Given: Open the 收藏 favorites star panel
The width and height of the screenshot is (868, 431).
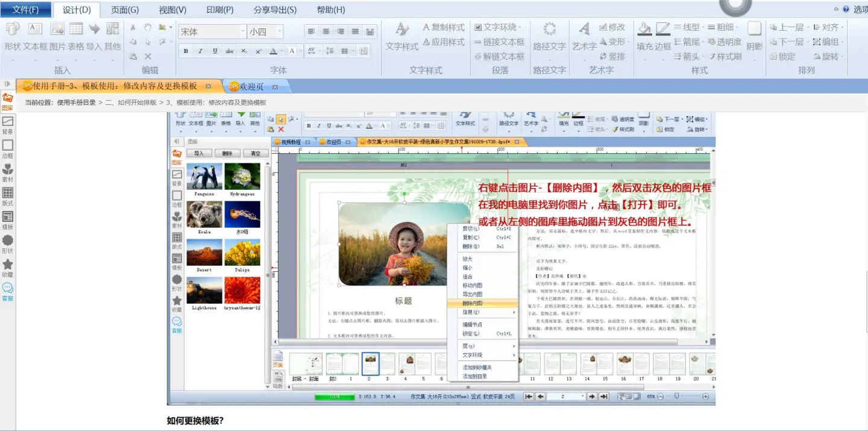Looking at the screenshot, I should coord(7,268).
